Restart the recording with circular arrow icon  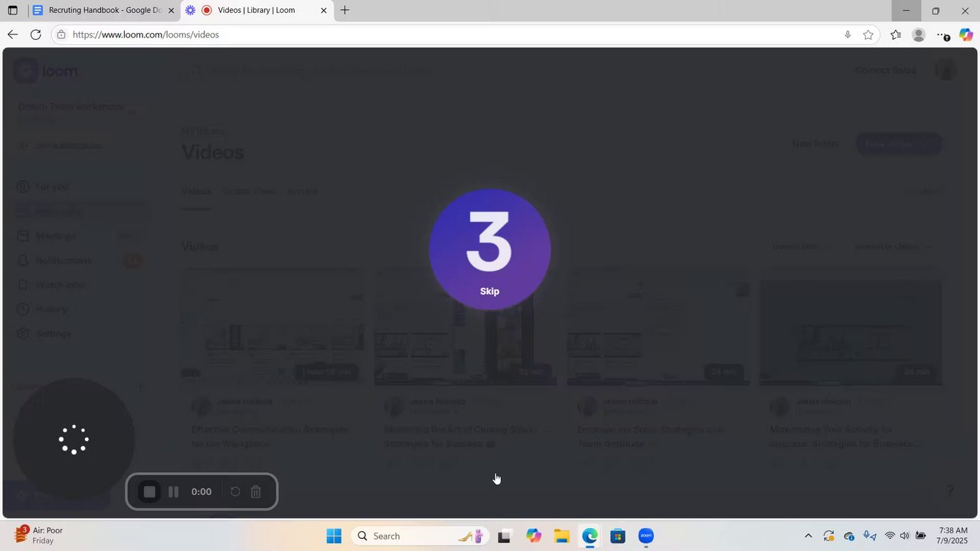pyautogui.click(x=235, y=492)
